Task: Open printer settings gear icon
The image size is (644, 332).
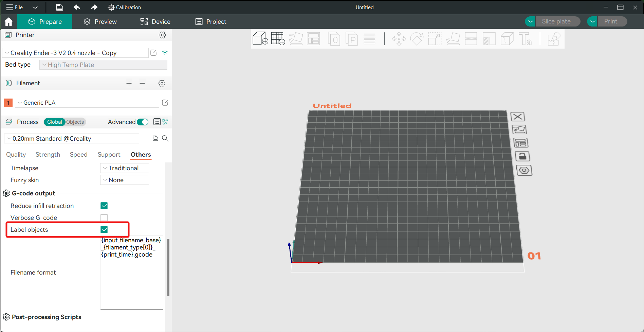Action: click(x=162, y=35)
